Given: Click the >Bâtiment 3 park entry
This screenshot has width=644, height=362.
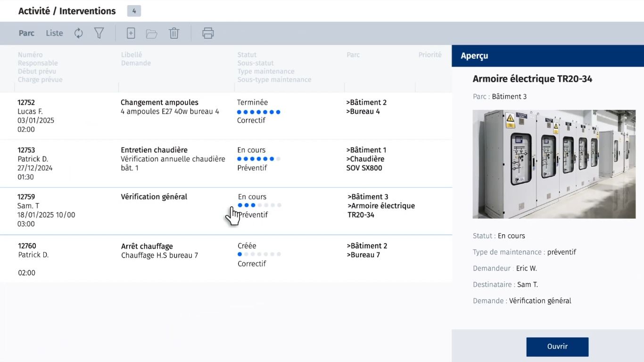Looking at the screenshot, I should [x=368, y=197].
